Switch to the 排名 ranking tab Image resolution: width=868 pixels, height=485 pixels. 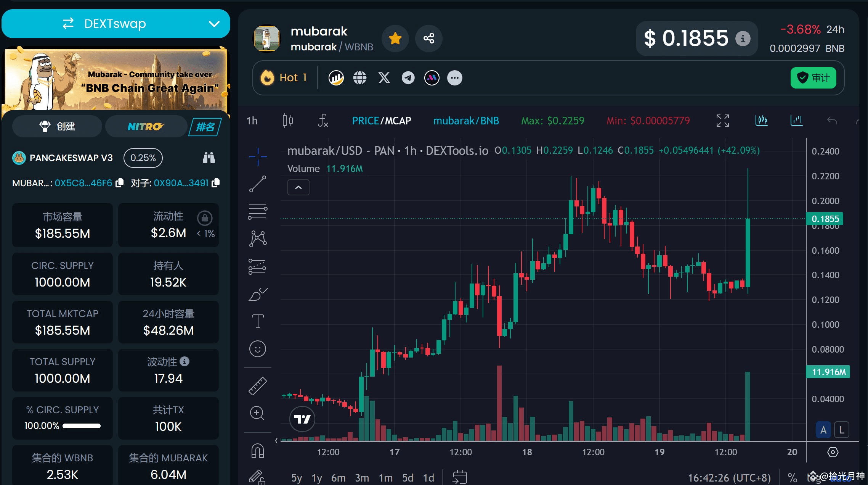[x=205, y=126]
